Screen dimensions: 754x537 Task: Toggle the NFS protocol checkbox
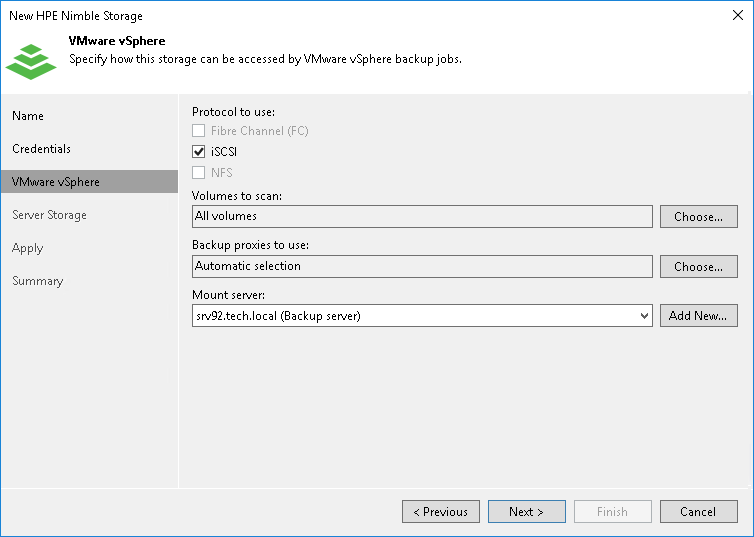click(199, 173)
